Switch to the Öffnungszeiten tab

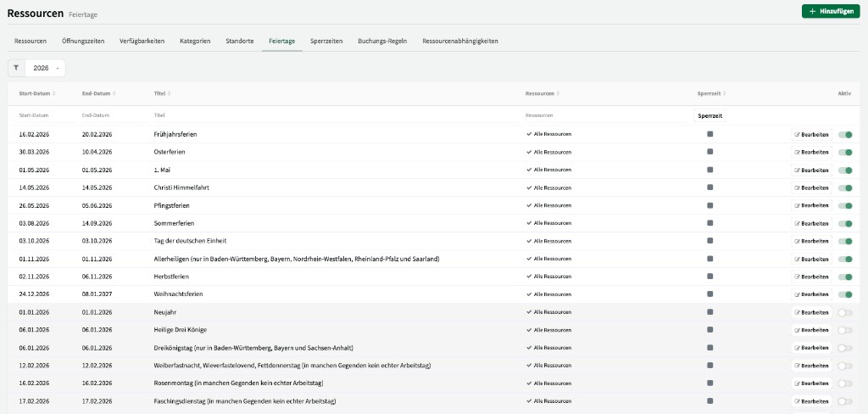pos(83,41)
